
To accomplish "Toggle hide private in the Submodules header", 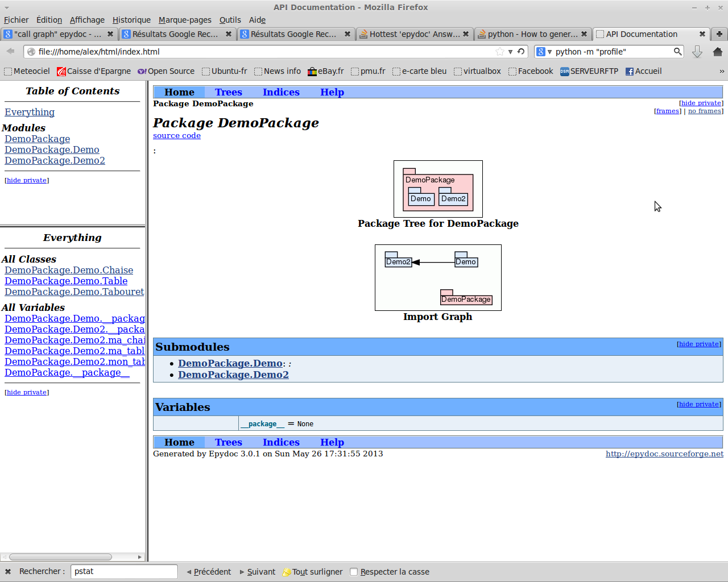I will (698, 344).
